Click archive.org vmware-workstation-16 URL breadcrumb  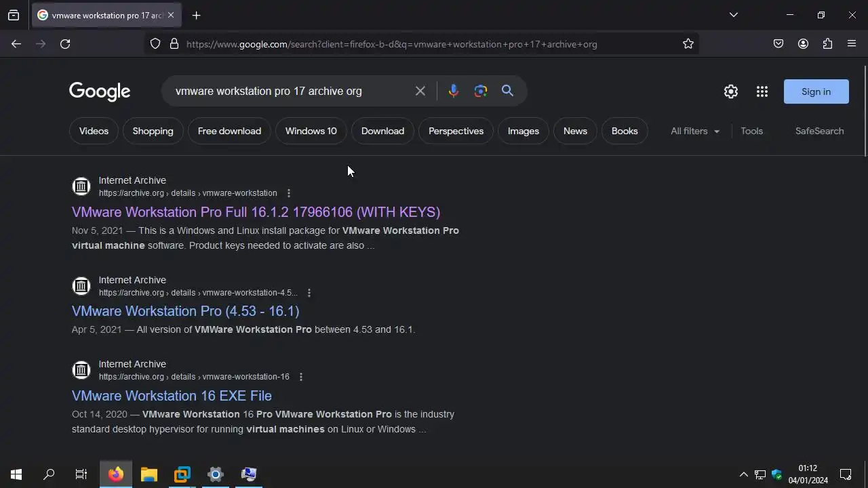pyautogui.click(x=194, y=377)
